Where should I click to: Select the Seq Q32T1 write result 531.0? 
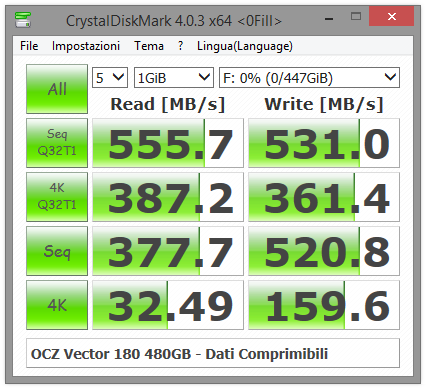pos(324,143)
